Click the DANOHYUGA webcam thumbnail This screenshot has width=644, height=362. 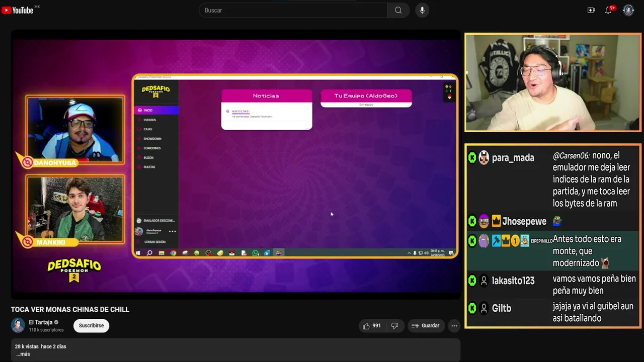(75, 130)
